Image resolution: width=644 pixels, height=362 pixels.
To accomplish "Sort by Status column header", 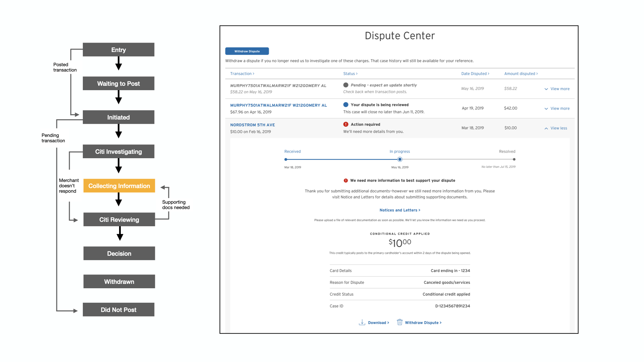I will (350, 74).
